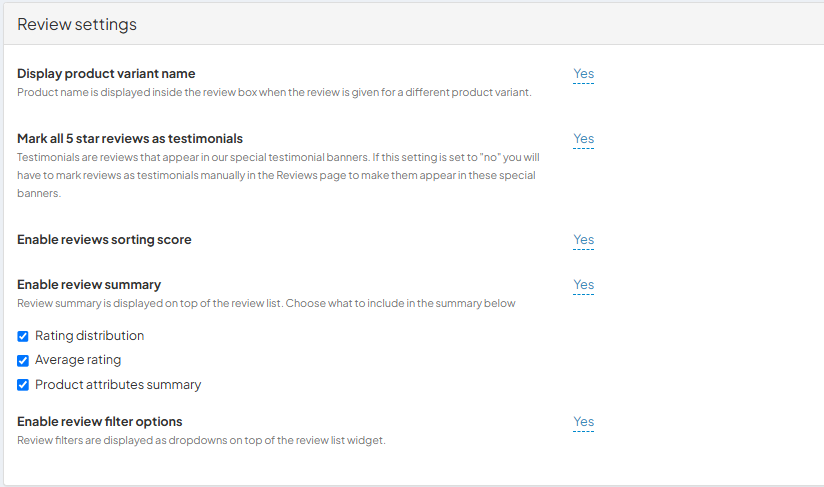Click the Enable reviews sorting score title
Screen dimensions: 824x487
pyautogui.click(x=104, y=240)
